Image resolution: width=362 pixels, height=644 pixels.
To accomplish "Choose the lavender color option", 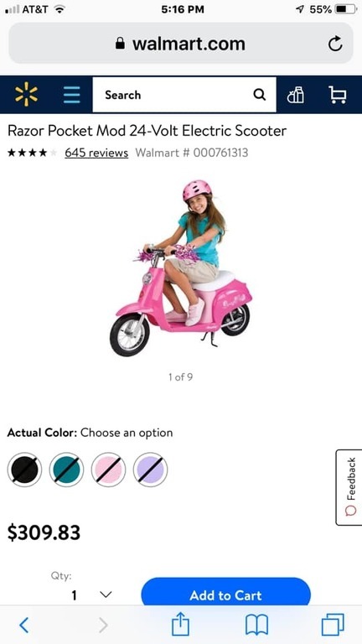I will coord(150,470).
